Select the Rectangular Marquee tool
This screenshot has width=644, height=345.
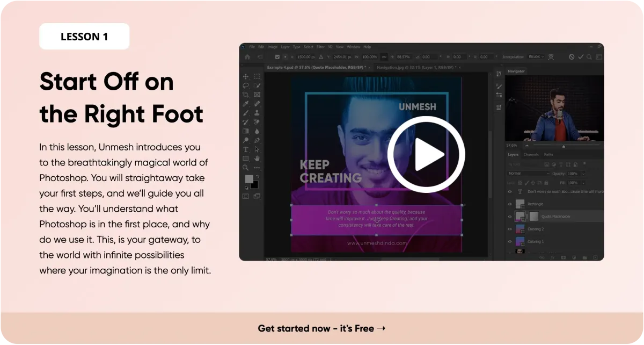257,76
